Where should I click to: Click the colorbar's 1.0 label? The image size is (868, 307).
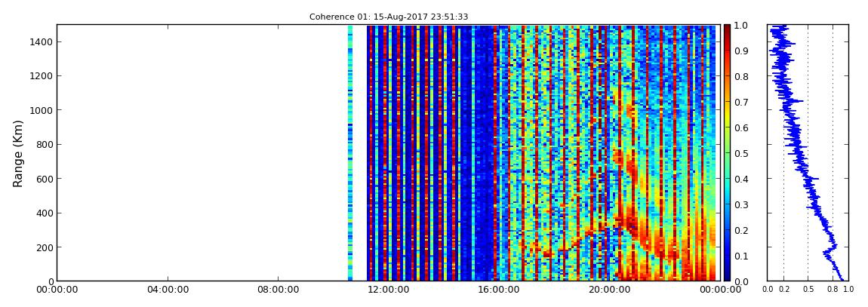tap(740, 25)
